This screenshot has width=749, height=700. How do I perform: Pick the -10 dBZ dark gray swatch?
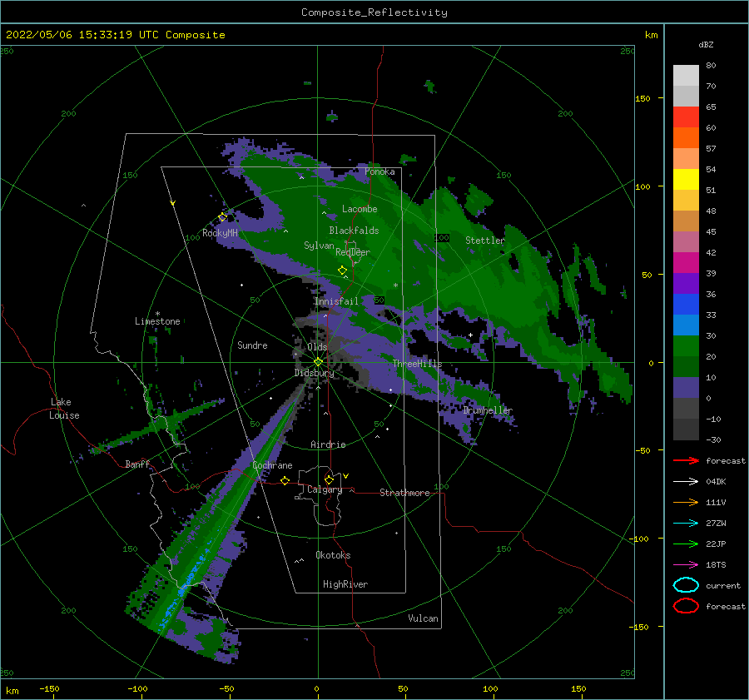686,429
